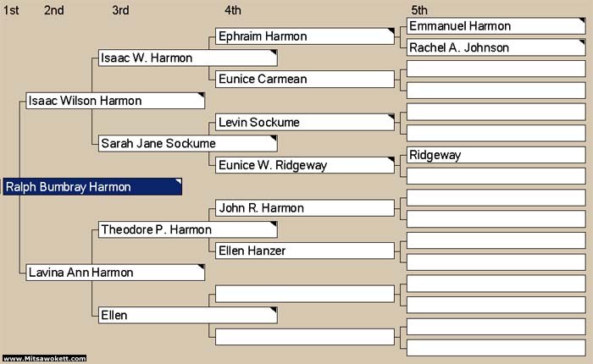Visit the www.Mitsawokett.com link
593x364 pixels.
(43, 359)
